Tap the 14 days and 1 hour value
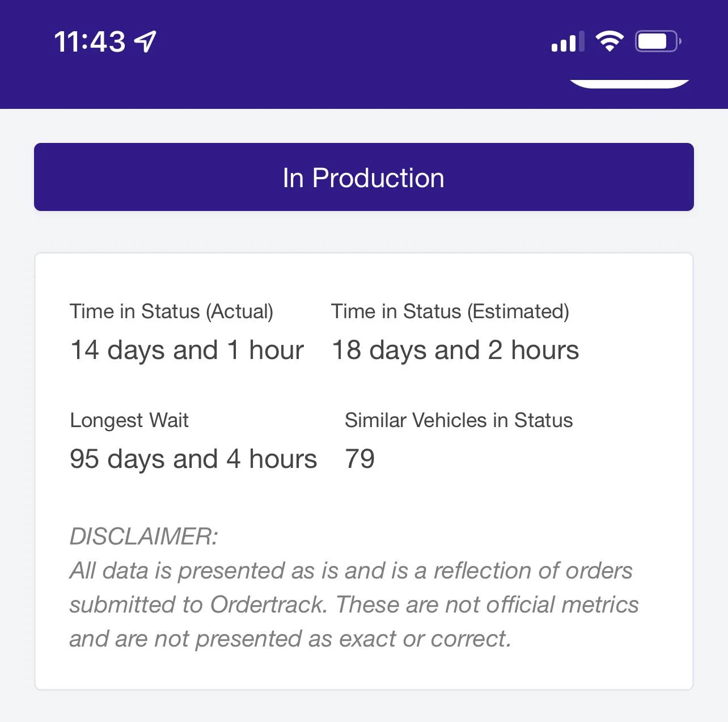This screenshot has width=728, height=722. (187, 350)
